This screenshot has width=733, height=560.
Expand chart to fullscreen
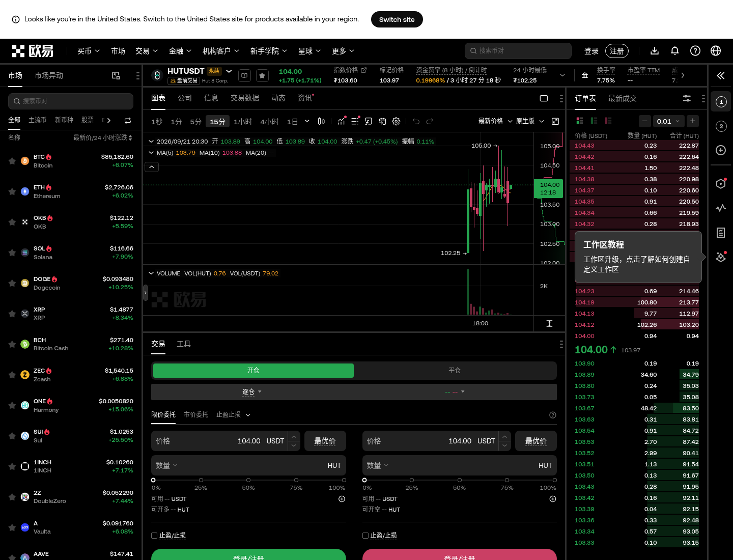click(555, 121)
